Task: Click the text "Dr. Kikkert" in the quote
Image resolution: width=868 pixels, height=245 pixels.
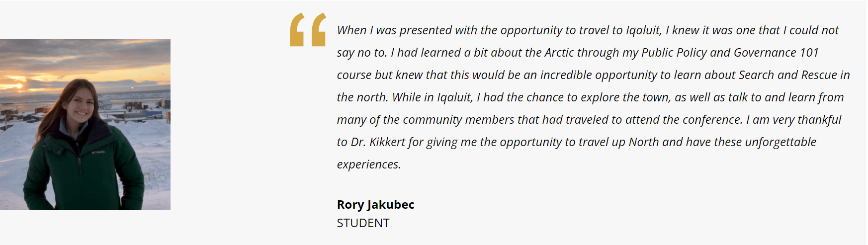Action: [x=378, y=142]
